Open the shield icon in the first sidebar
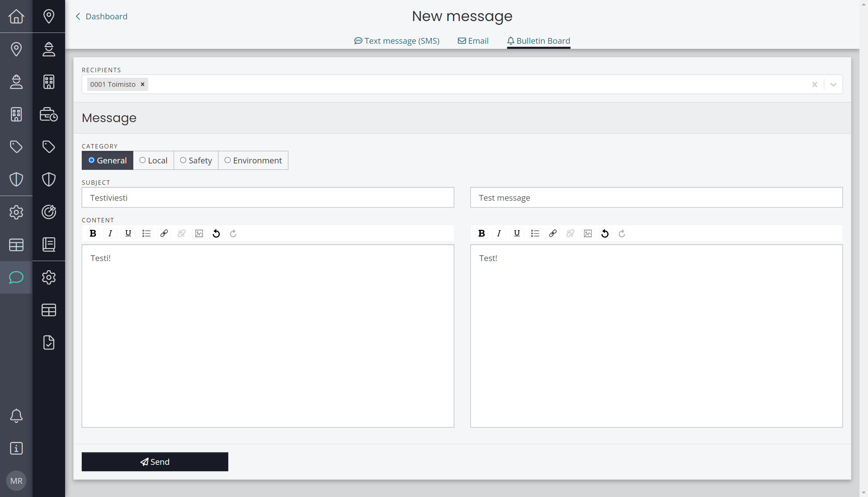The width and height of the screenshot is (868, 497). point(16,179)
